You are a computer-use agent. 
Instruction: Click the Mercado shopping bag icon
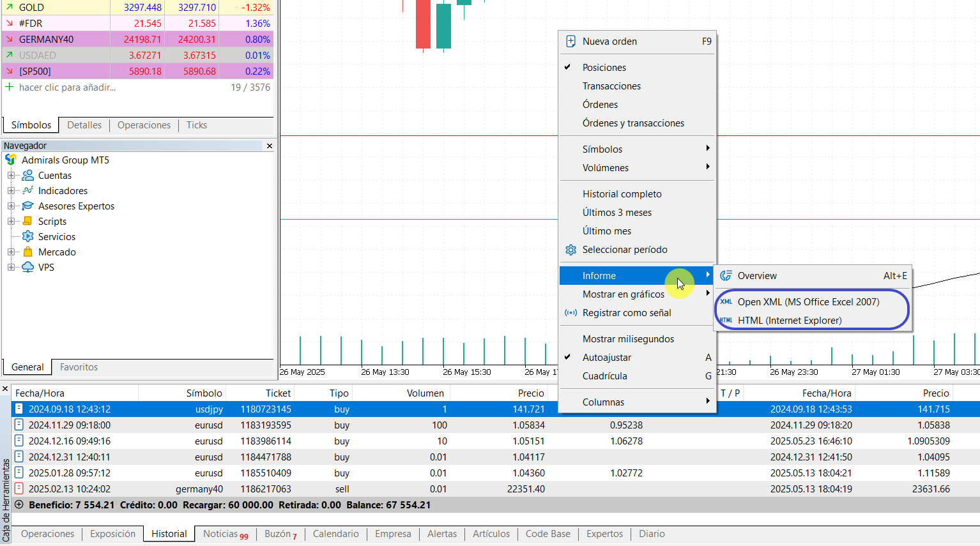point(28,252)
